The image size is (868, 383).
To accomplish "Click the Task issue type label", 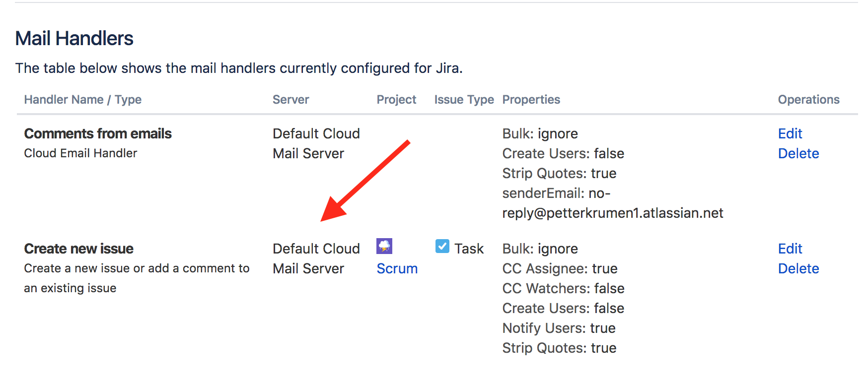I will tap(469, 249).
